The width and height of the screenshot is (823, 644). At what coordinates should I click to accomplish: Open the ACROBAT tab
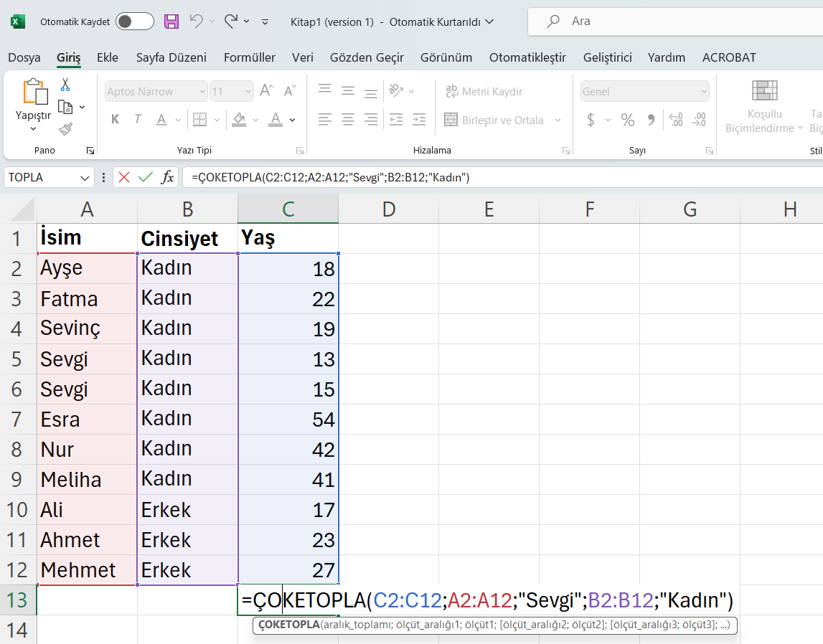(729, 57)
